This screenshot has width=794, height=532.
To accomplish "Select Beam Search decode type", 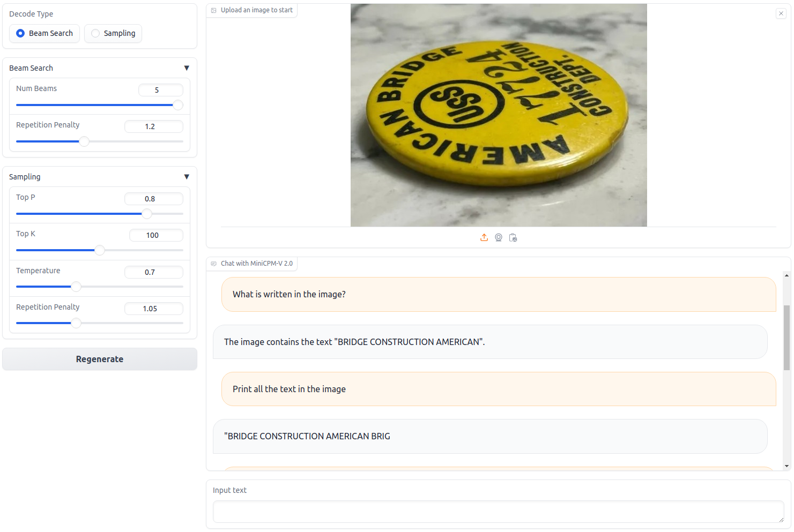I will click(x=44, y=33).
